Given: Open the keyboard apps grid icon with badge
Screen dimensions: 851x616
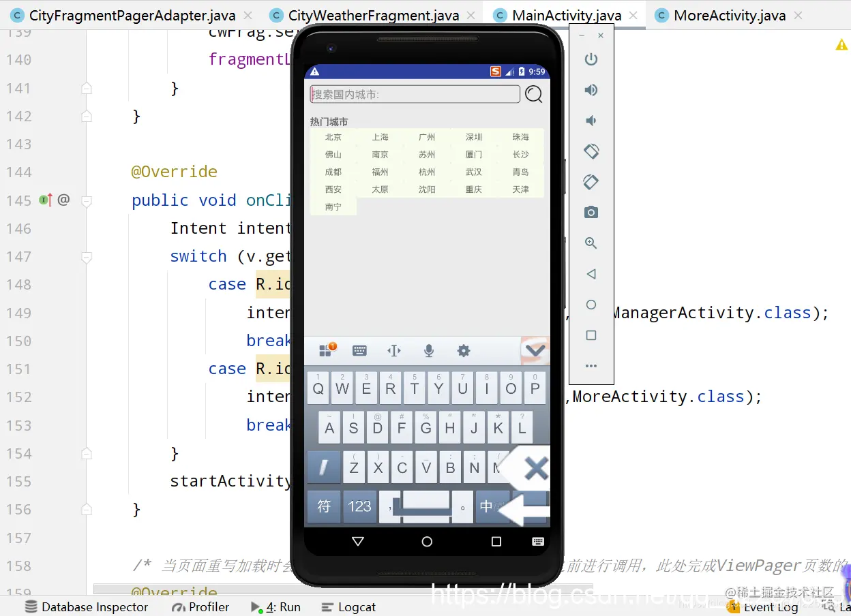Looking at the screenshot, I should click(x=327, y=350).
